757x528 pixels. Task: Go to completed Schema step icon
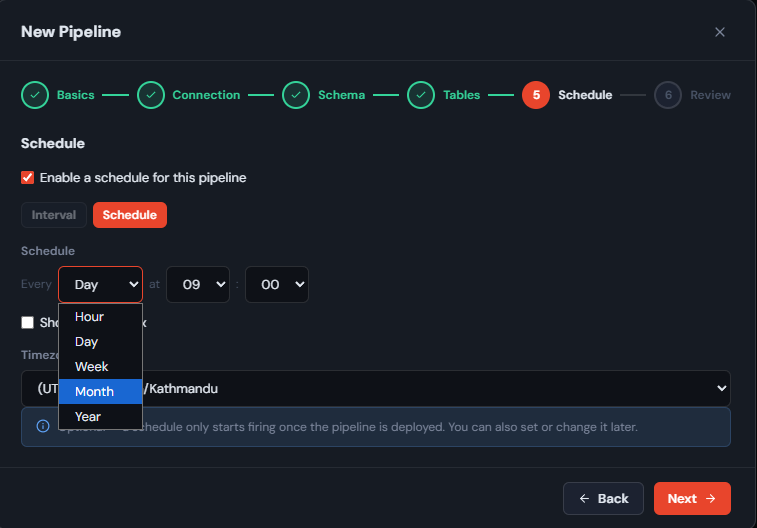tap(296, 95)
